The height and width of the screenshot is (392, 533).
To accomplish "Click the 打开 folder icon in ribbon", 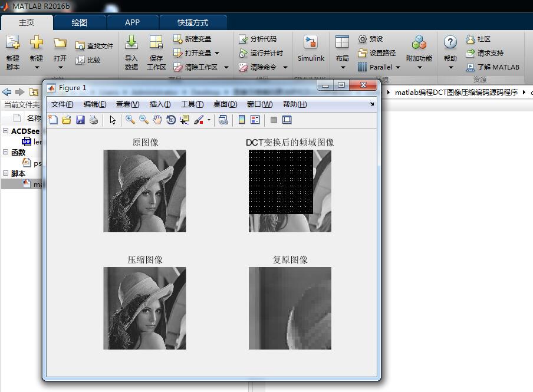I will pyautogui.click(x=60, y=43).
